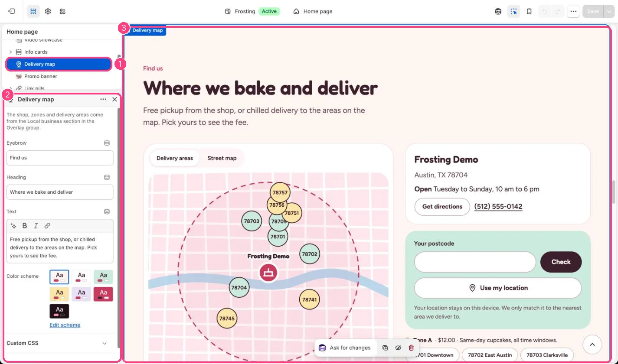Insert link in Text editor

click(x=48, y=226)
